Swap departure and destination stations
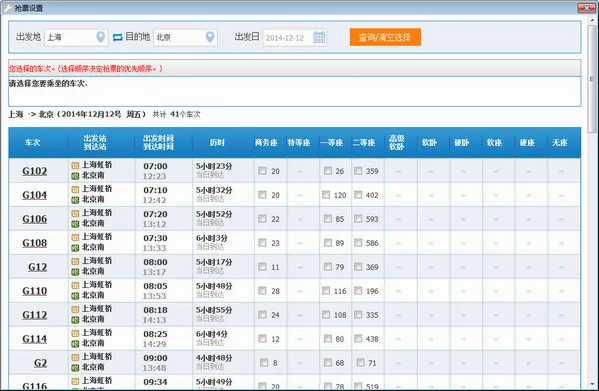This screenshot has height=391, width=599. coord(118,37)
